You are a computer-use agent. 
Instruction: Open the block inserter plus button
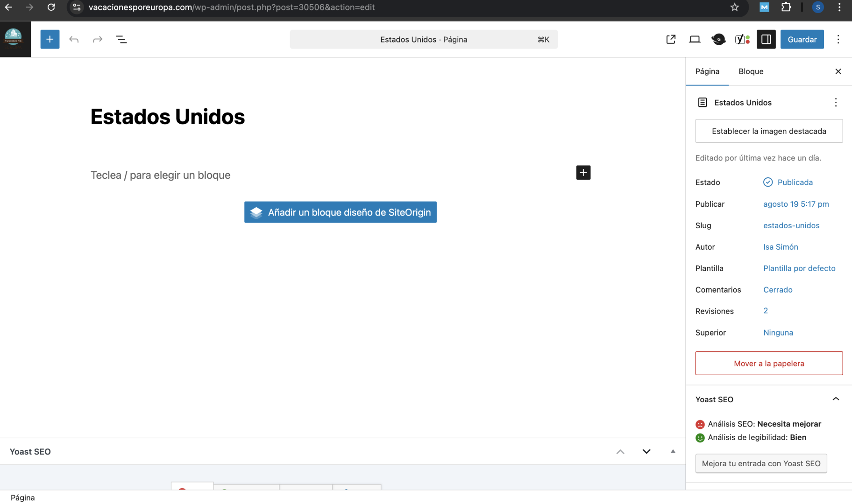point(50,39)
